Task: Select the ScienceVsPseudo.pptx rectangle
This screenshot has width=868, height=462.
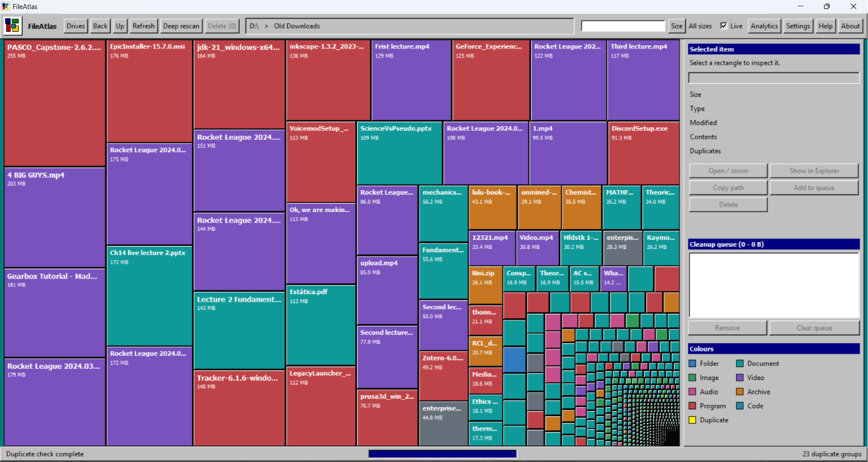Action: click(x=400, y=153)
